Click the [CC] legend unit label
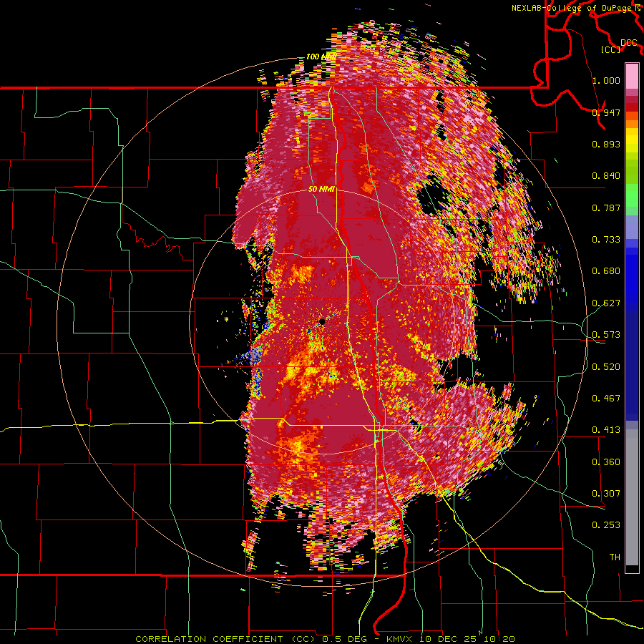This screenshot has height=644, width=644. (x=611, y=49)
